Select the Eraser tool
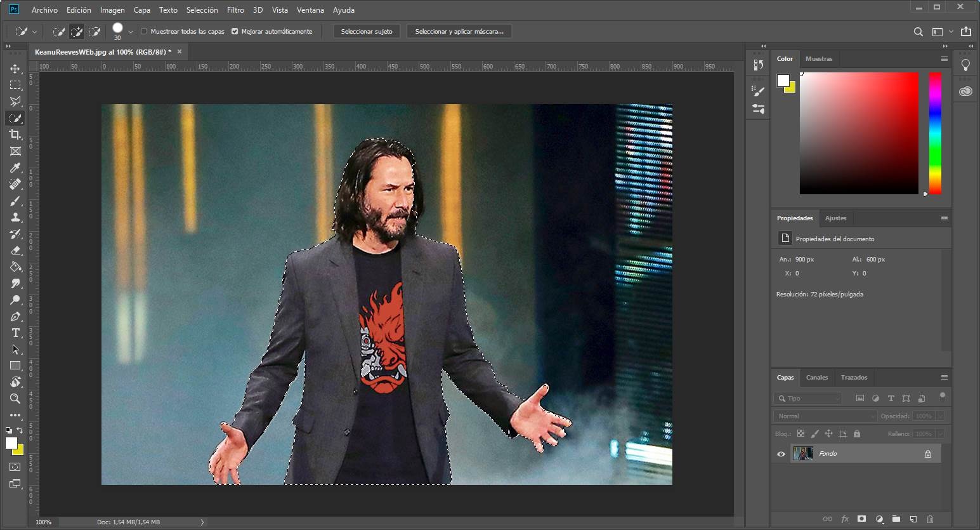Viewport: 980px width, 530px height. 15,250
